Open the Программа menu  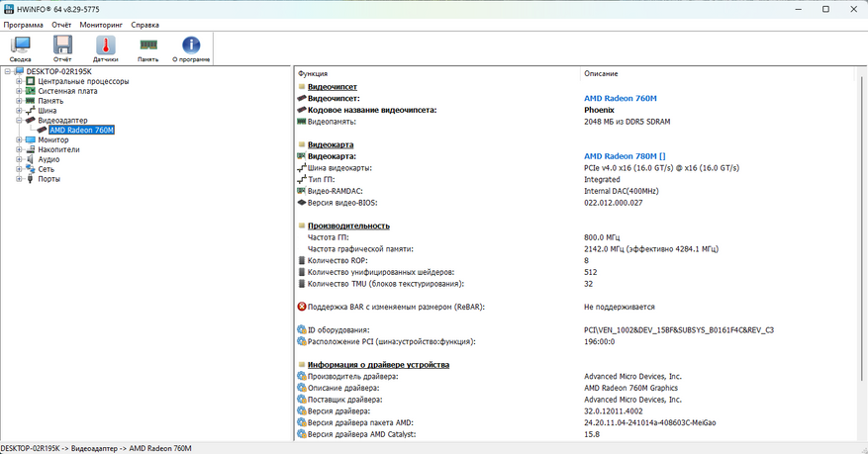tap(23, 24)
